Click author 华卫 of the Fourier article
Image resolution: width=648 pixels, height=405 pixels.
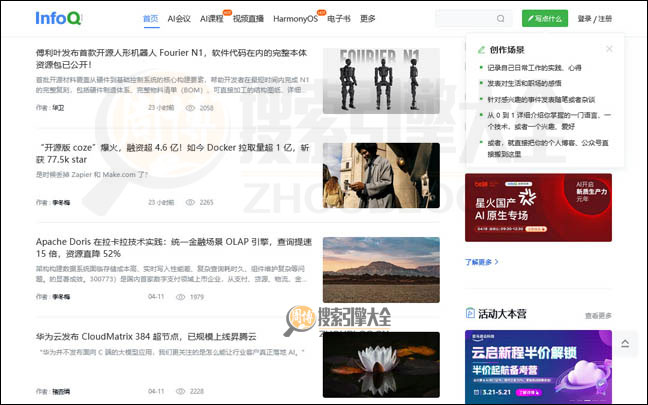(58, 108)
